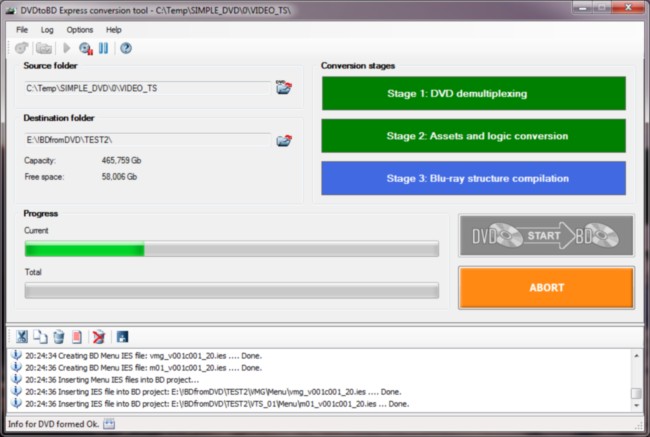650x437 pixels.
Task: Open the Help menu
Action: coord(114,30)
